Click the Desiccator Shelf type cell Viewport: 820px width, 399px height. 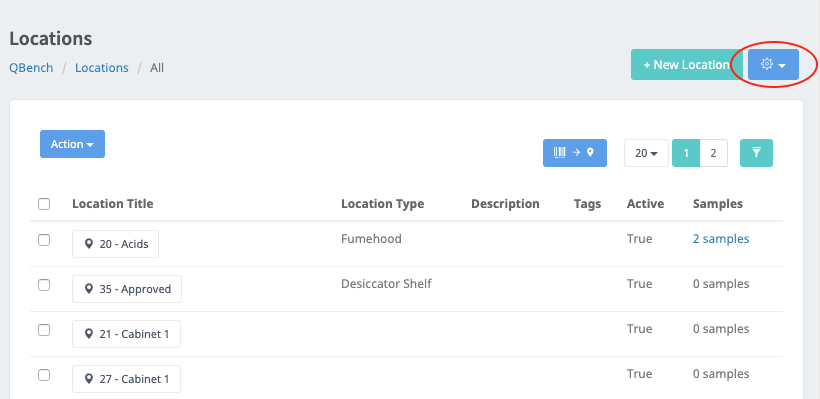386,284
